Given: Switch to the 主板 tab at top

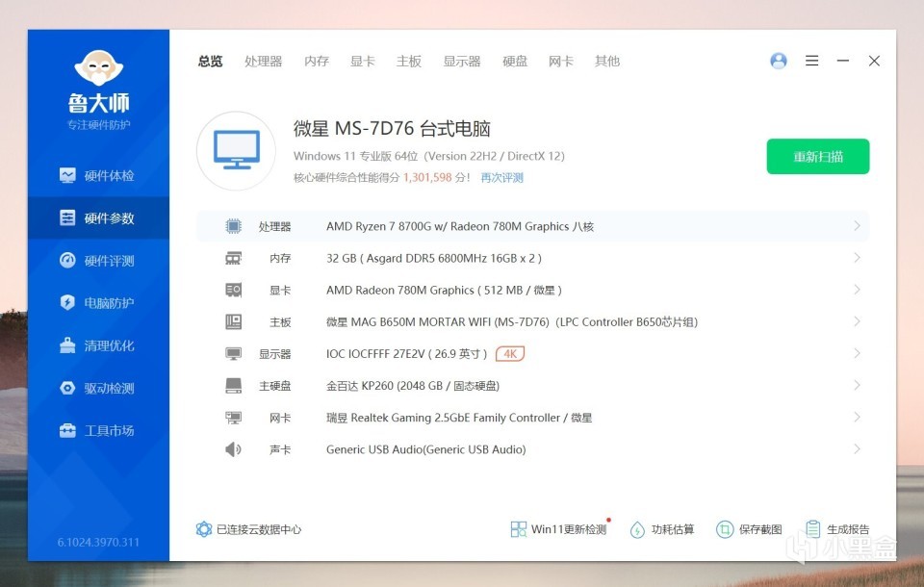Looking at the screenshot, I should (409, 62).
